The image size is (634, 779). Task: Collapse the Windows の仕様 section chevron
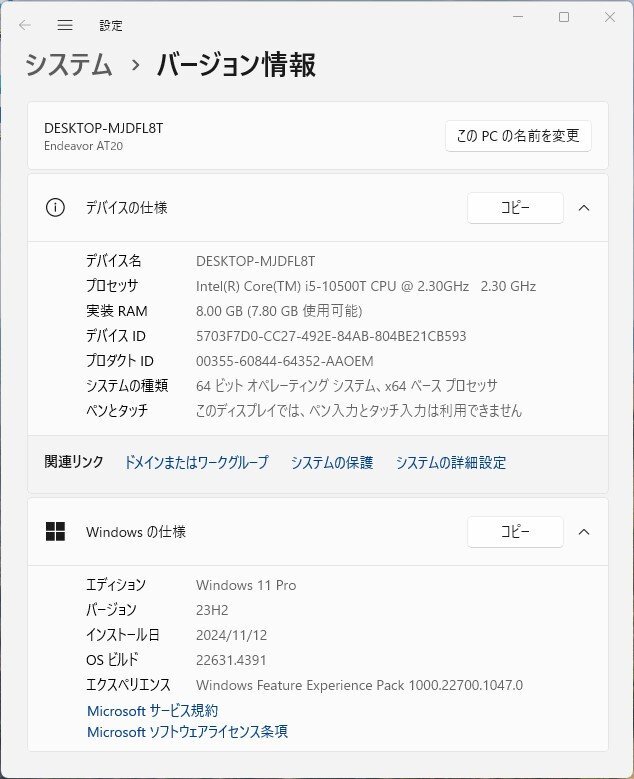coord(584,532)
